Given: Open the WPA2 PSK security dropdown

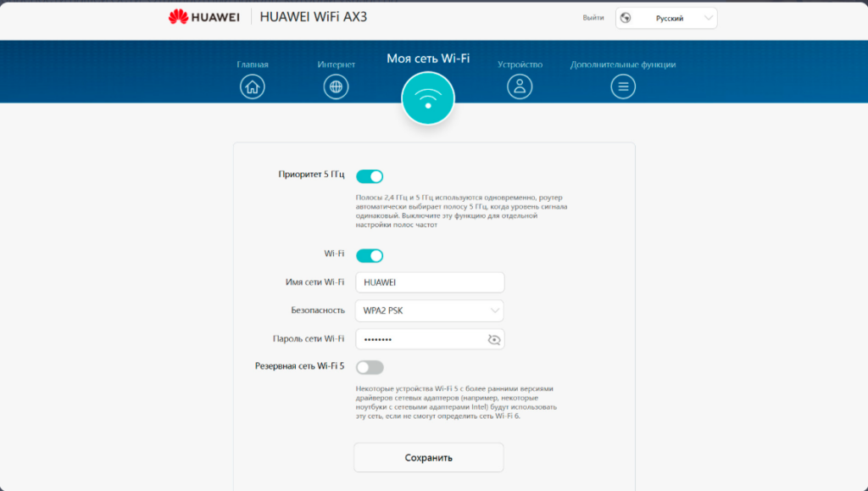Looking at the screenshot, I should [429, 310].
